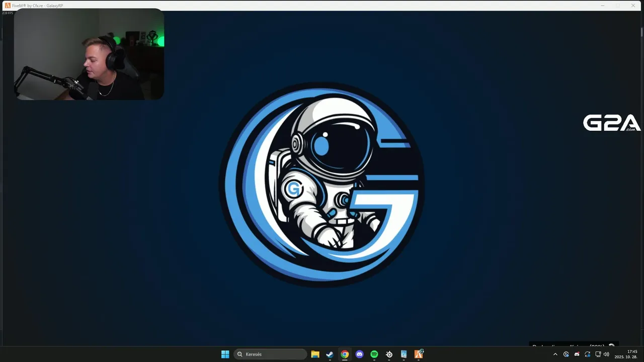The height and width of the screenshot is (362, 644).
Task: Open Steam from the taskbar
Action: pyautogui.click(x=330, y=354)
